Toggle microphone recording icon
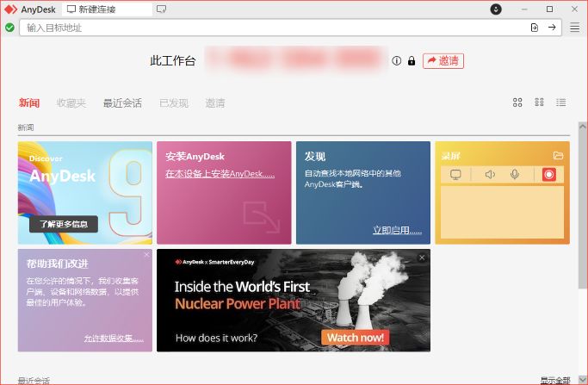The width and height of the screenshot is (588, 385). [515, 175]
